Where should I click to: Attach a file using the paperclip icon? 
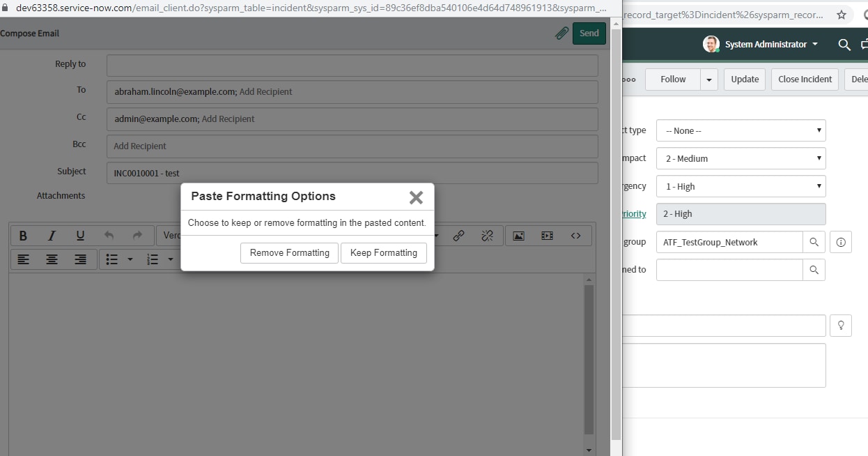pyautogui.click(x=561, y=33)
